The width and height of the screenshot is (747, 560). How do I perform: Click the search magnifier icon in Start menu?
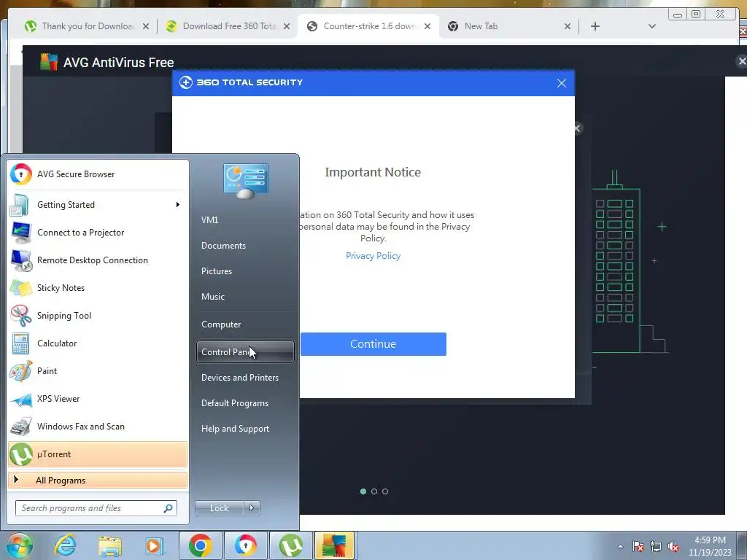point(168,508)
